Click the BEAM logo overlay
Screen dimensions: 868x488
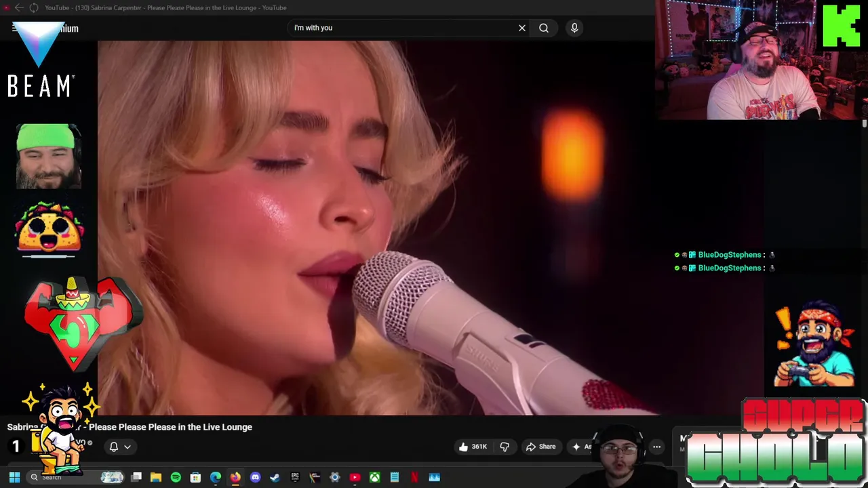click(40, 60)
